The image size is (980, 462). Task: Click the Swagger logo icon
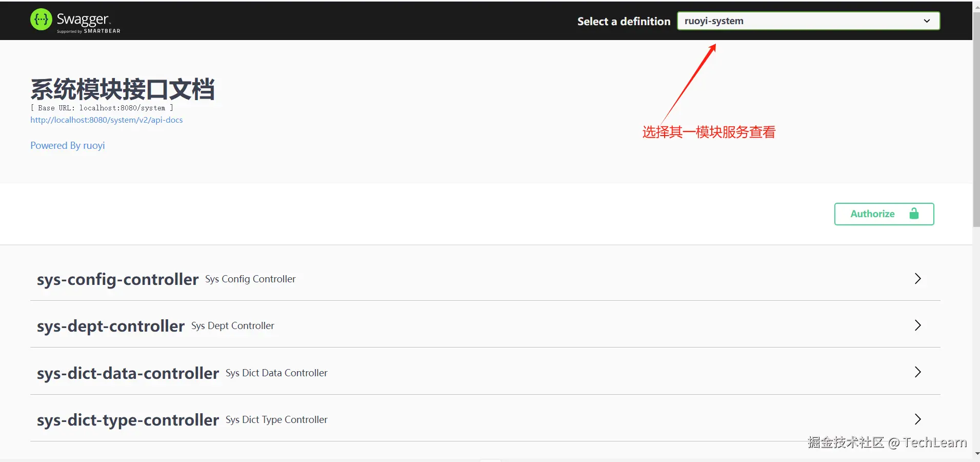click(41, 20)
